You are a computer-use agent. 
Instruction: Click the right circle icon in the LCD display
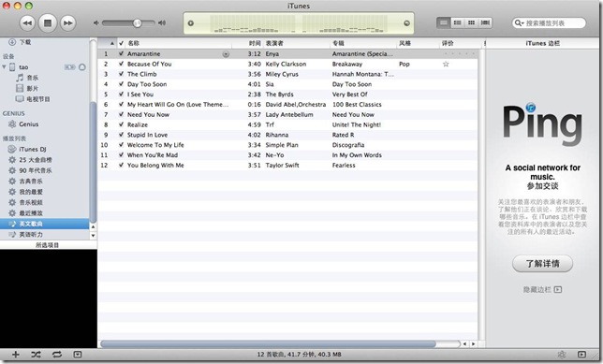pyautogui.click(x=406, y=23)
